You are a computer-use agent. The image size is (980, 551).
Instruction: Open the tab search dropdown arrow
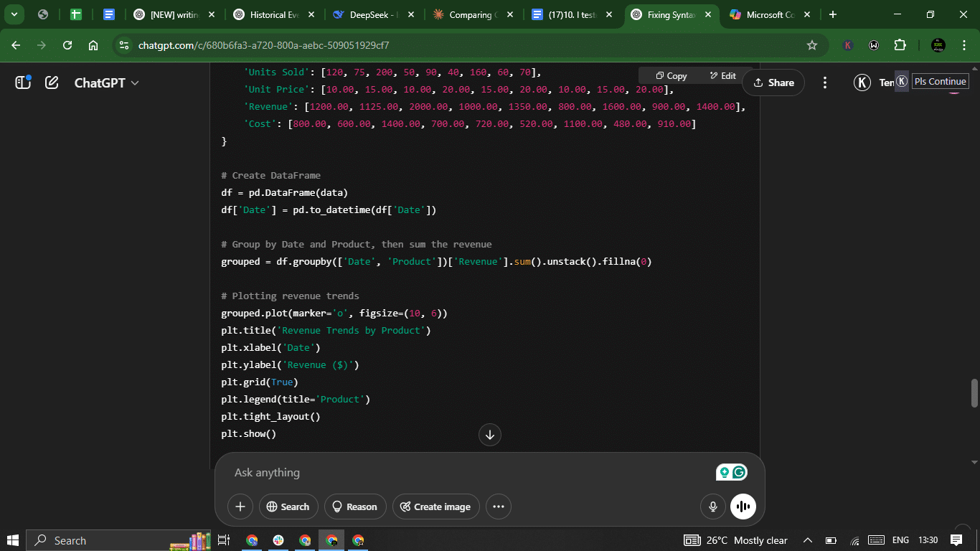[x=14, y=14]
